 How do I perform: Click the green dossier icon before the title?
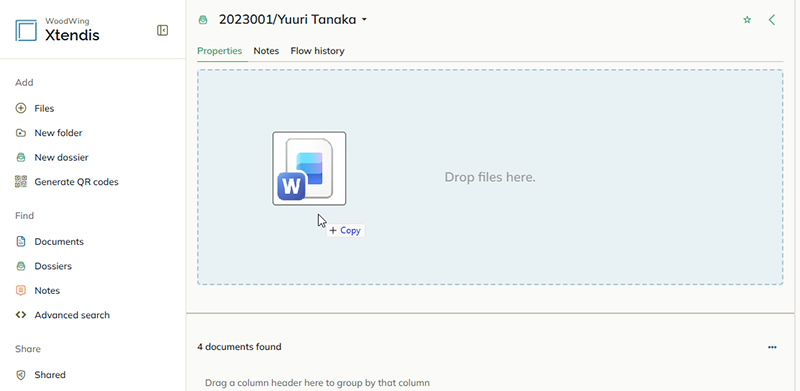tap(203, 20)
